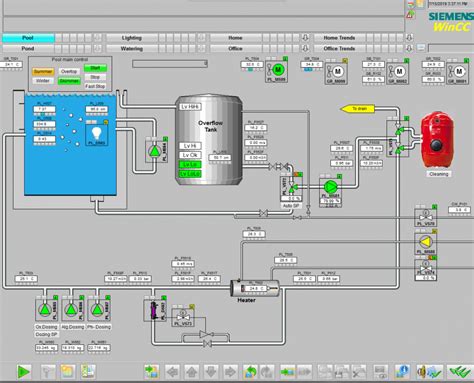Click the up arrow navigation button
The image size is (474, 383).
192,371
